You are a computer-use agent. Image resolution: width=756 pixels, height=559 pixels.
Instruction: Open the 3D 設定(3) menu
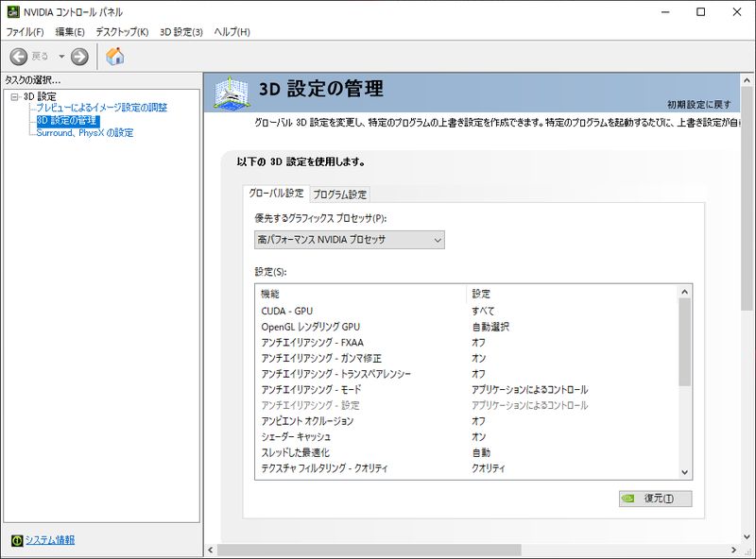pos(181,32)
